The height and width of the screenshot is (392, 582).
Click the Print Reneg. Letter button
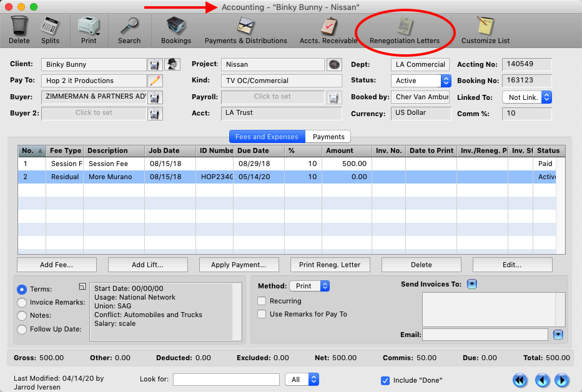coord(330,265)
